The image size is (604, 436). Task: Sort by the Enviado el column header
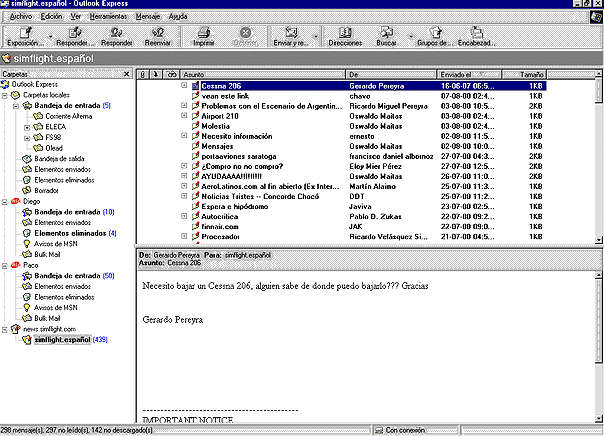[x=470, y=74]
